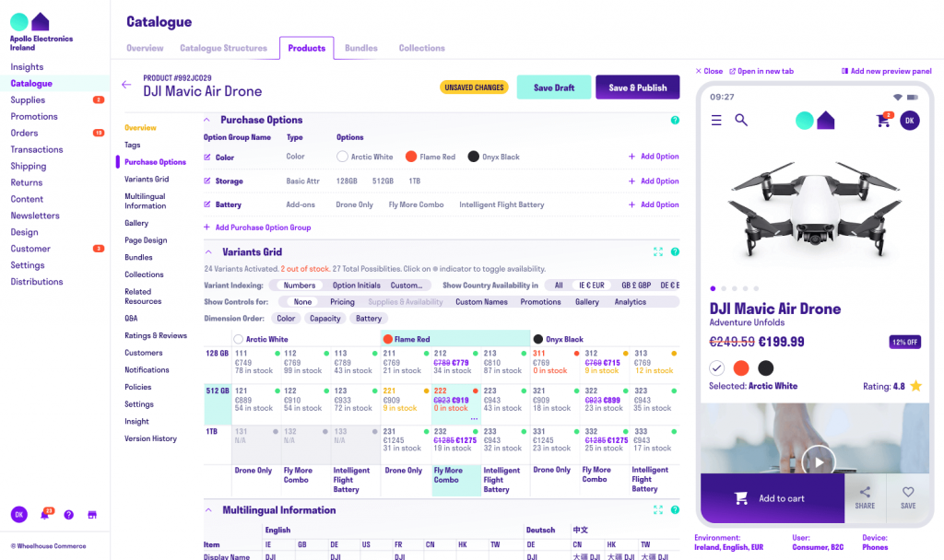Collapse the Variants Grid section

pyautogui.click(x=207, y=251)
